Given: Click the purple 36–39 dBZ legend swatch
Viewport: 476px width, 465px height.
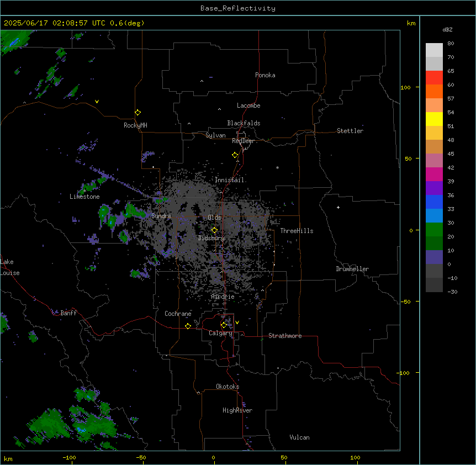Looking at the screenshot, I should pos(434,188).
